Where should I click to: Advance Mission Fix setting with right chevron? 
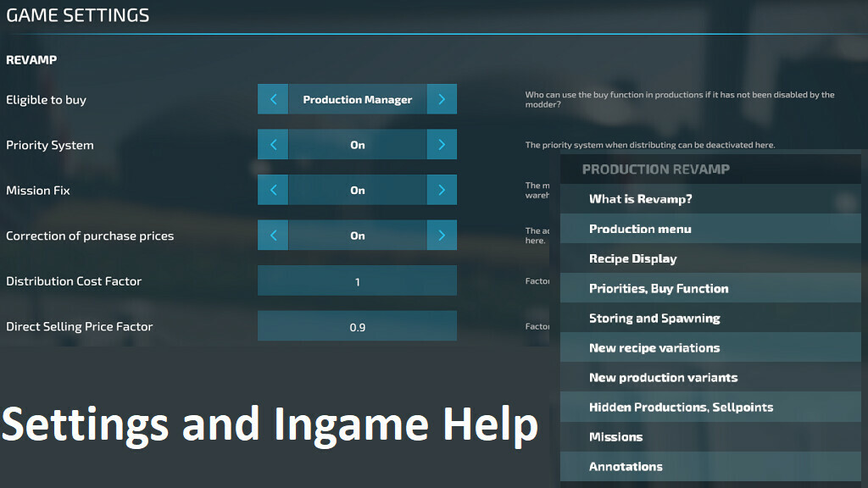442,190
